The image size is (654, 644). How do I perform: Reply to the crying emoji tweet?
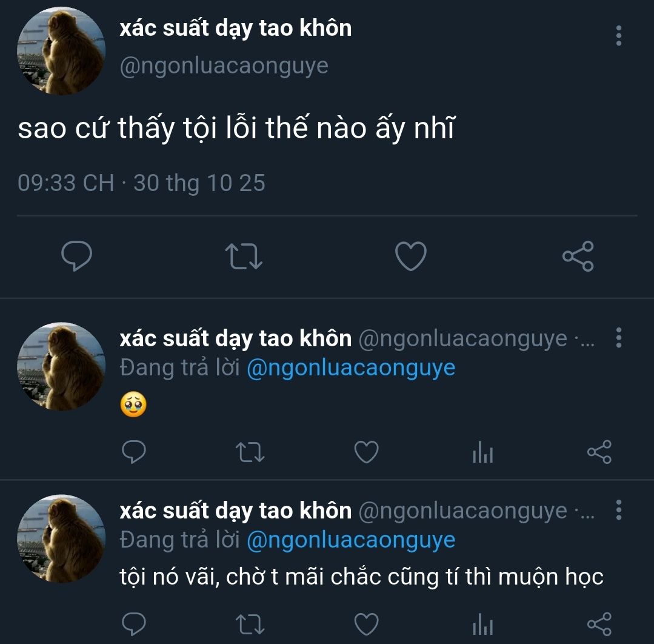pos(133,452)
